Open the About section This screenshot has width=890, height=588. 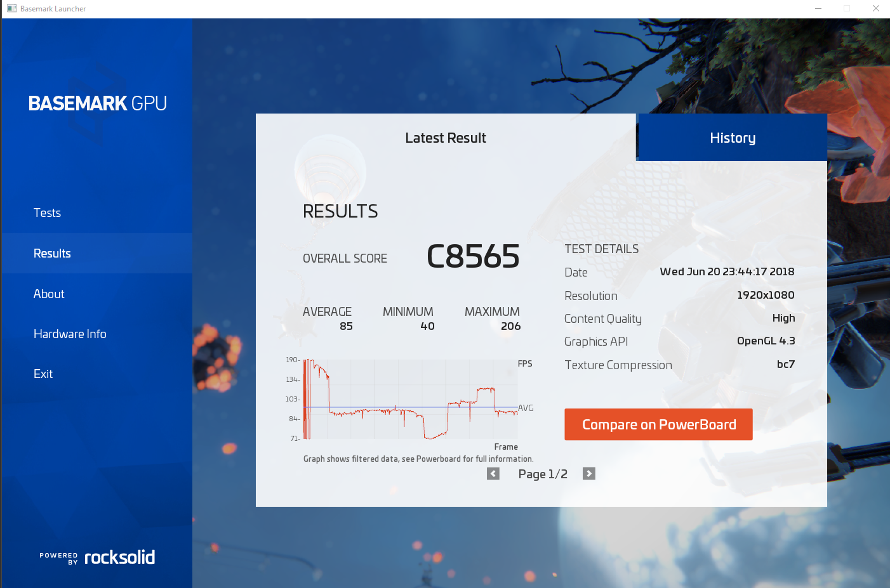49,294
